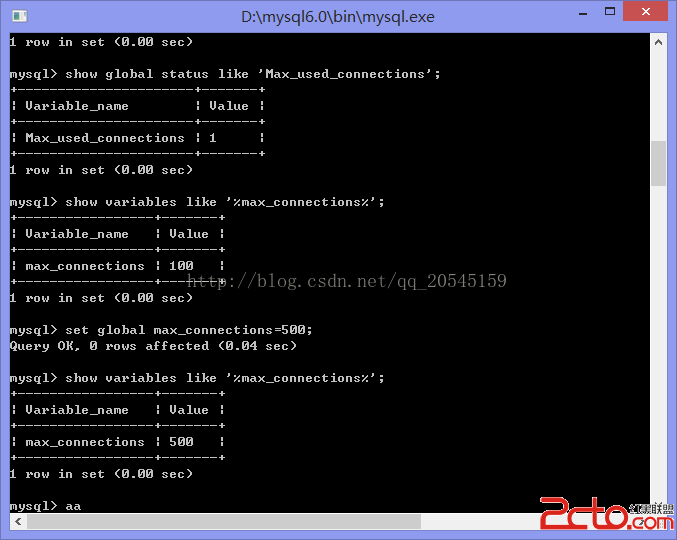Viewport: 677px width, 540px height.
Task: Click the vertical scrollbar up arrow
Action: (658, 42)
